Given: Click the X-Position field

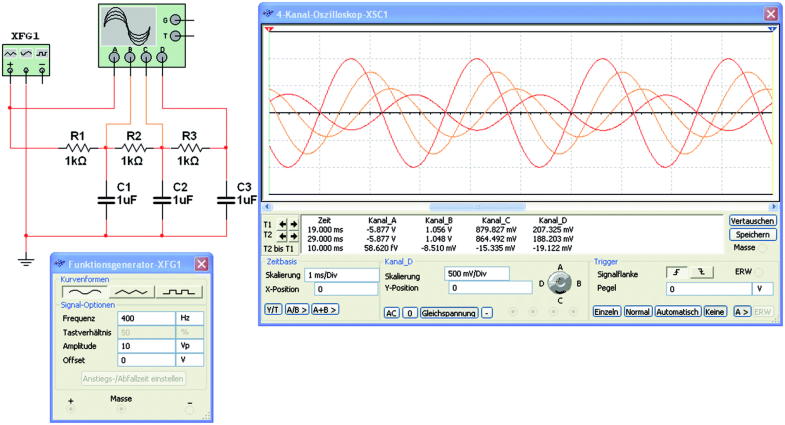Looking at the screenshot, I should pyautogui.click(x=346, y=289).
